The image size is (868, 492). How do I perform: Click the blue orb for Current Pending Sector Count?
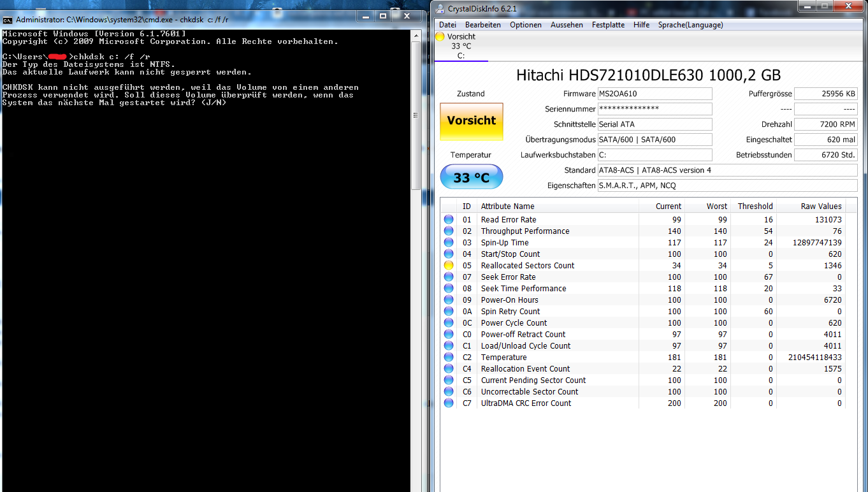[449, 380]
